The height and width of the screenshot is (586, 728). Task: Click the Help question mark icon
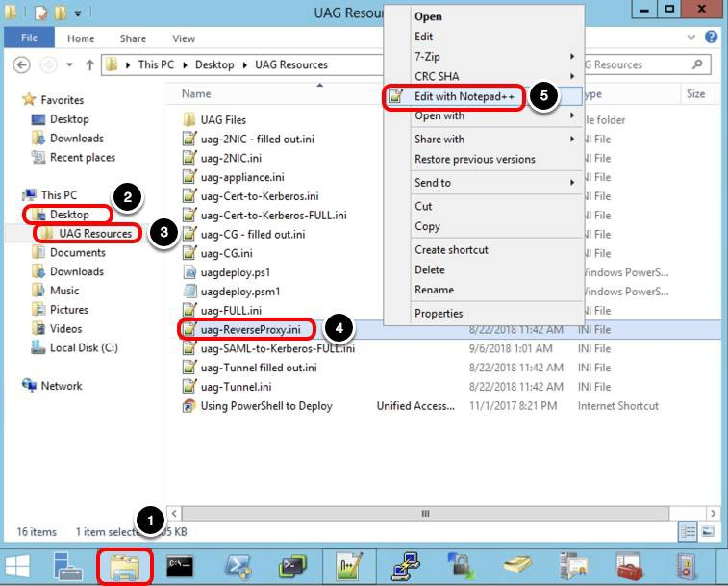click(x=711, y=37)
